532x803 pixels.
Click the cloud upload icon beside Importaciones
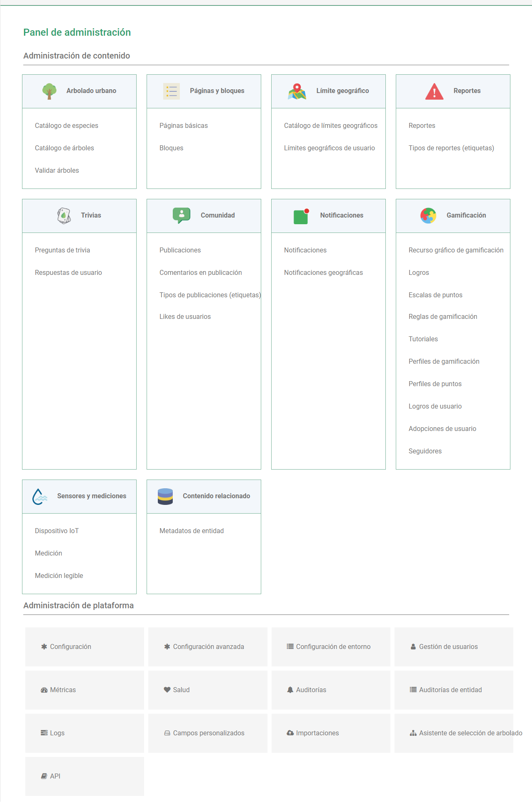[x=290, y=733]
